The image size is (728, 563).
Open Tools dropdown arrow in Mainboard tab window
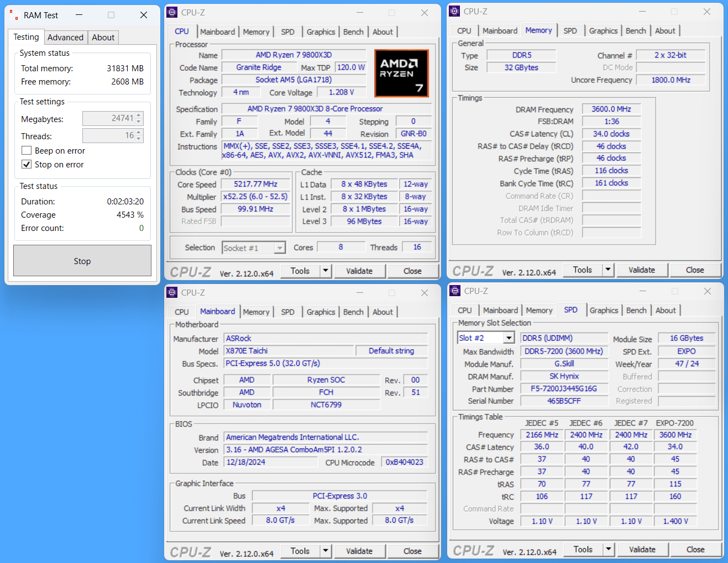point(326,551)
